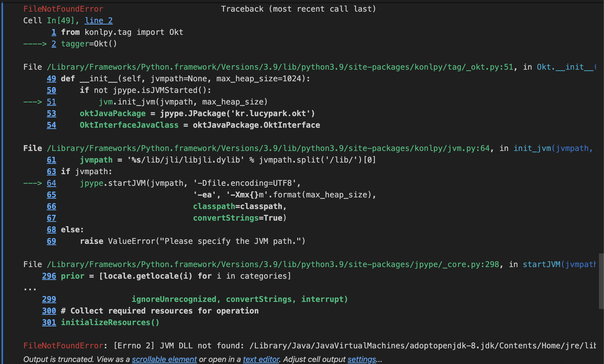The width and height of the screenshot is (604, 364).
Task: Open the 'scrollable element' link
Action: tap(164, 359)
